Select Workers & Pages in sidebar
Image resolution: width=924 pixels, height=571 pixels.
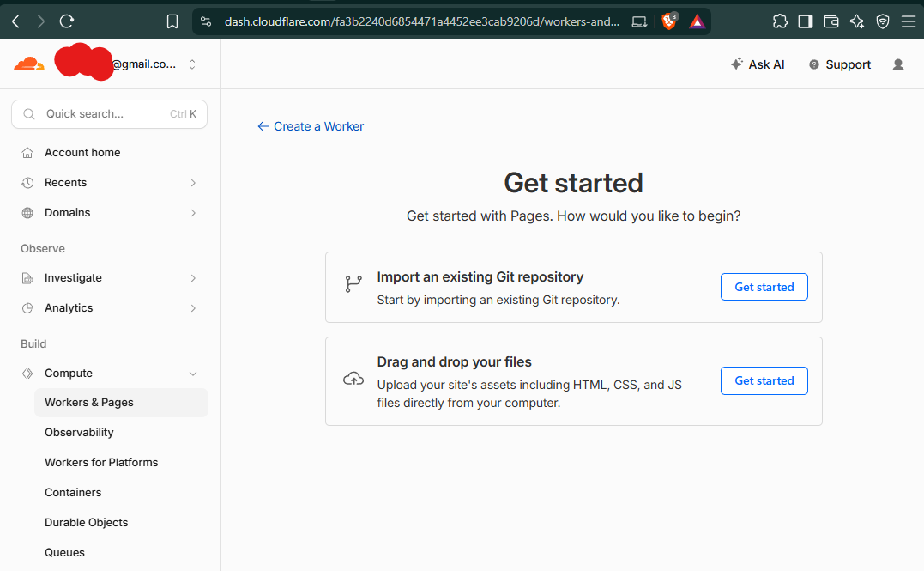tap(121, 403)
